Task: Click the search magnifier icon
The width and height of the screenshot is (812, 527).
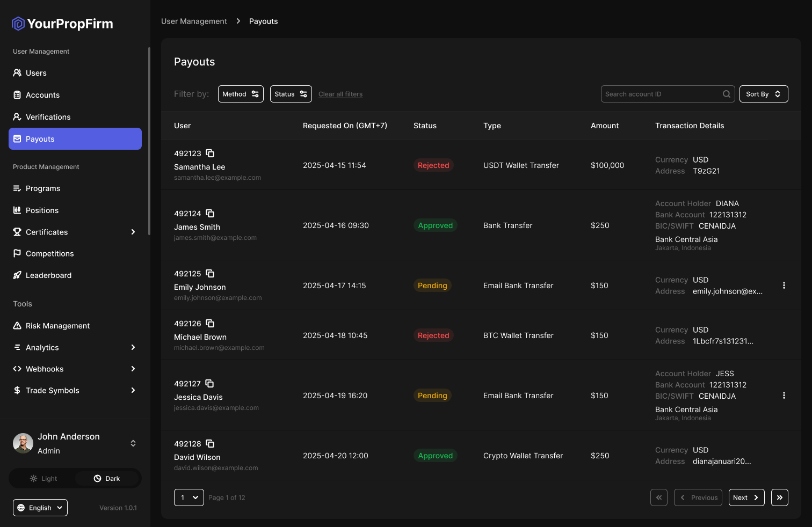Action: [726, 94]
